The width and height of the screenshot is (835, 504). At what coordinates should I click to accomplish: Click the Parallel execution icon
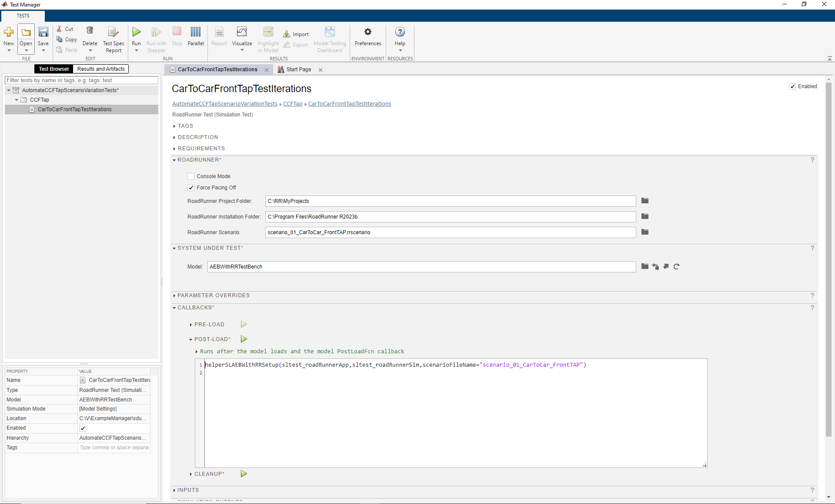click(x=196, y=32)
